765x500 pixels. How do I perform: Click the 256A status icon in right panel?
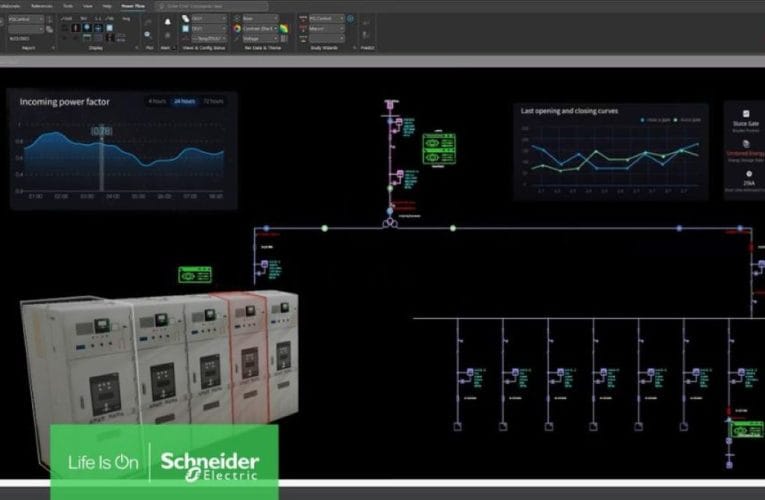pos(749,174)
